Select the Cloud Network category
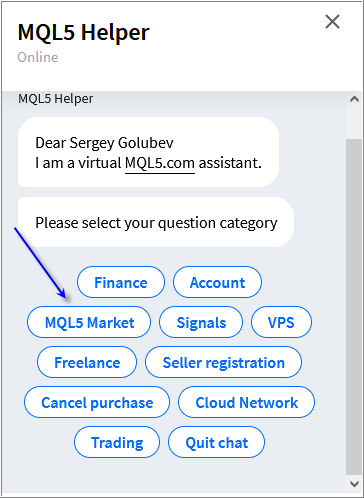The width and height of the screenshot is (364, 498). tap(246, 402)
